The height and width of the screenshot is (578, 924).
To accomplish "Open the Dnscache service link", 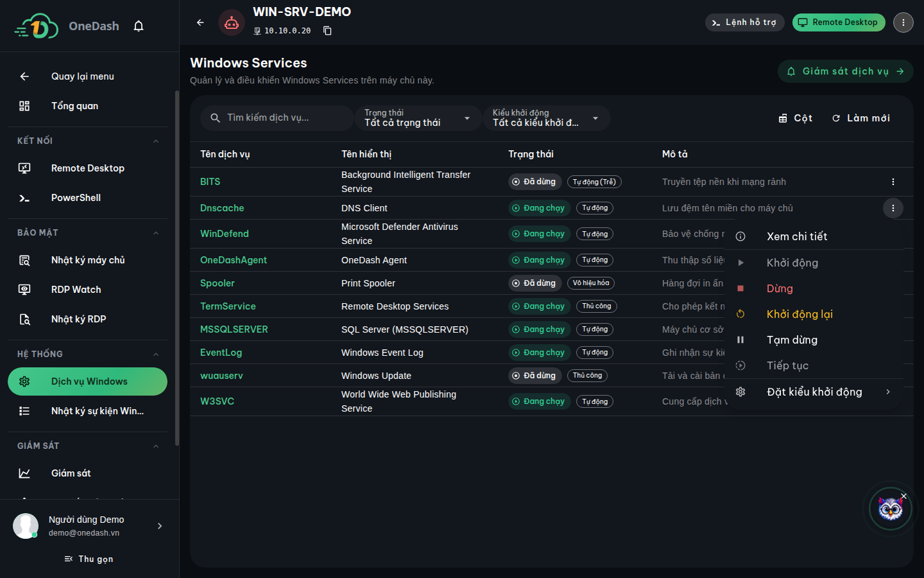I will pyautogui.click(x=222, y=208).
